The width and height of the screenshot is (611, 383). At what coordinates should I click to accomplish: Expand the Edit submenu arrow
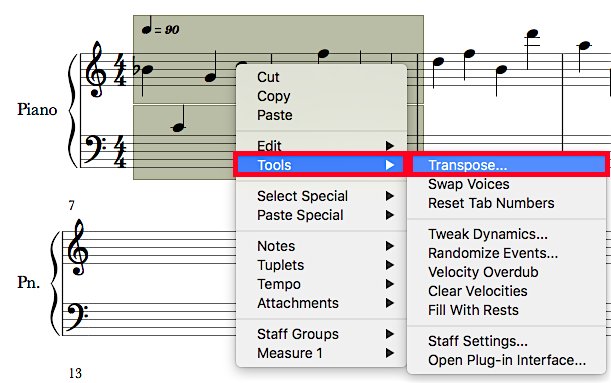390,146
